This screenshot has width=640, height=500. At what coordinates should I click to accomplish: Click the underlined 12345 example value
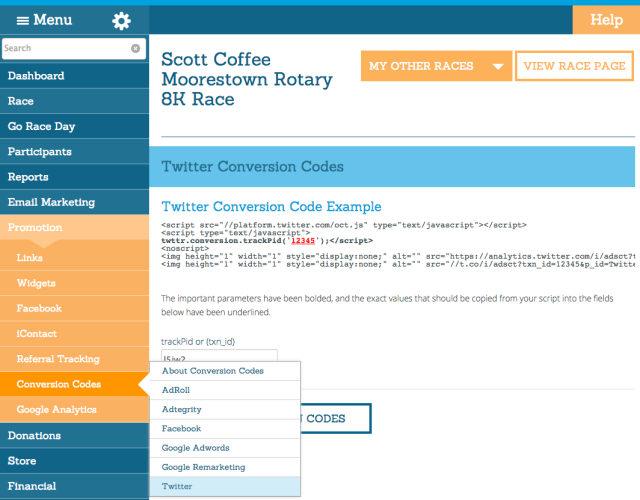tap(303, 241)
